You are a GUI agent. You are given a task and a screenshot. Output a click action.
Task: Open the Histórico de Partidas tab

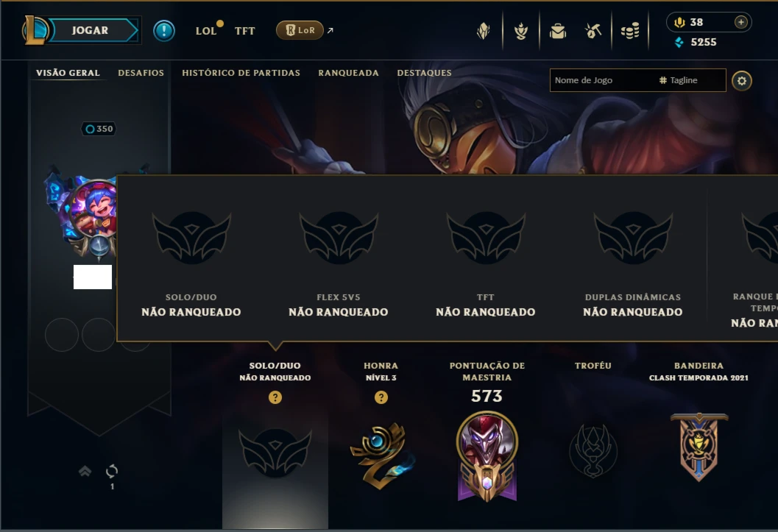241,73
